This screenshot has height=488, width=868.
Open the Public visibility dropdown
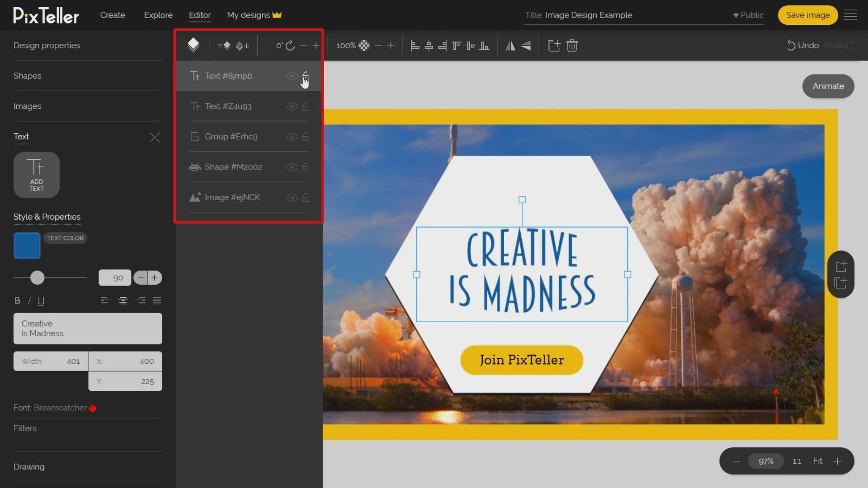[x=748, y=15]
